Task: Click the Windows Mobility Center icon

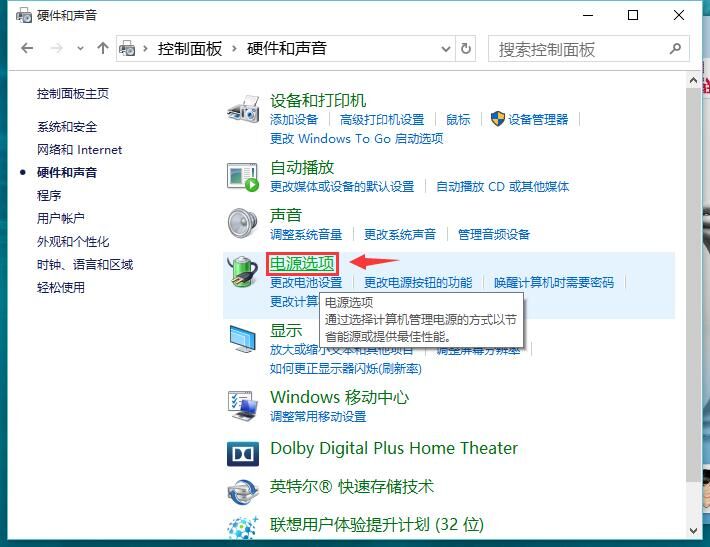Action: click(243, 405)
